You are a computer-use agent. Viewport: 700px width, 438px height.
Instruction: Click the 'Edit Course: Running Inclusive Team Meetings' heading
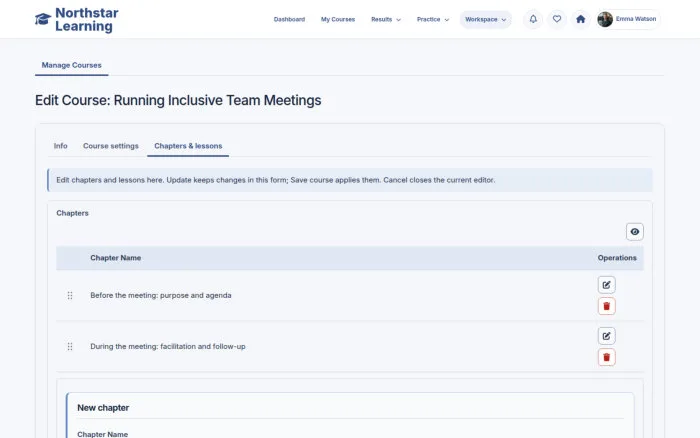[178, 100]
